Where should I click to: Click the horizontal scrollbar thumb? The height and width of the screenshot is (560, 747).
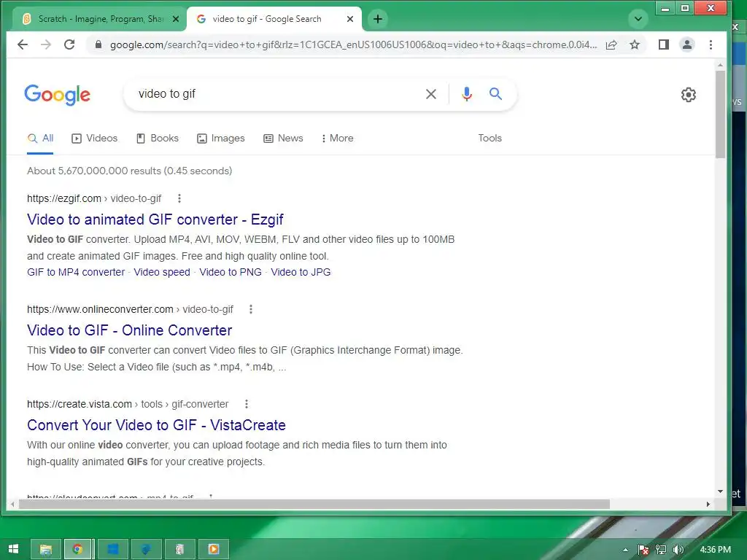point(314,504)
